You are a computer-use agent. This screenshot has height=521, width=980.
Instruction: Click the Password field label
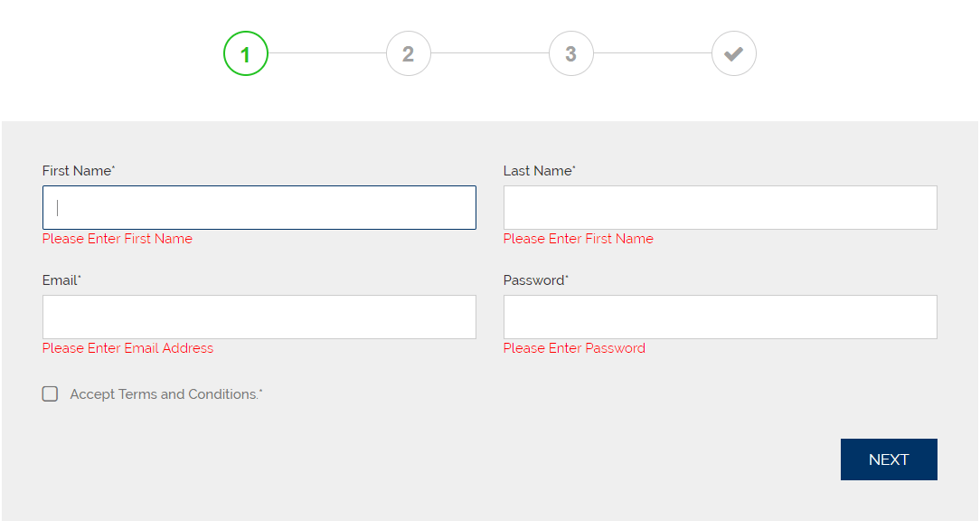[535, 280]
